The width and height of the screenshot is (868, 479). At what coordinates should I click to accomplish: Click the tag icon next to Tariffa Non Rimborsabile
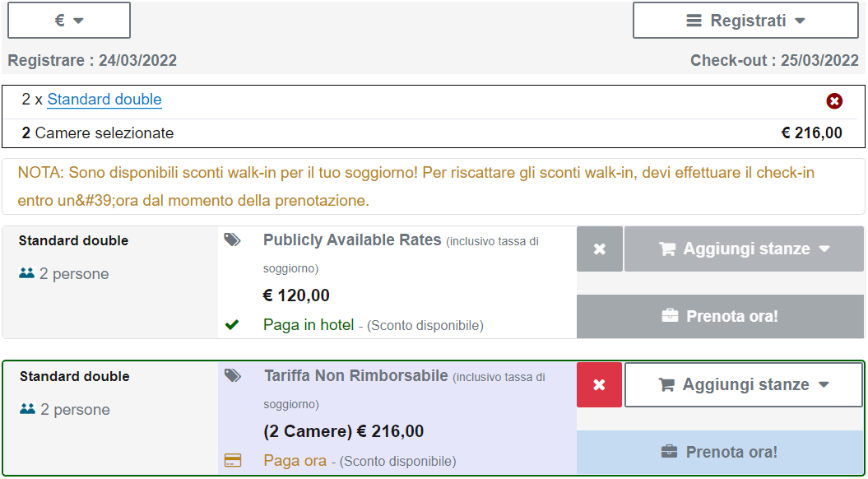click(234, 375)
